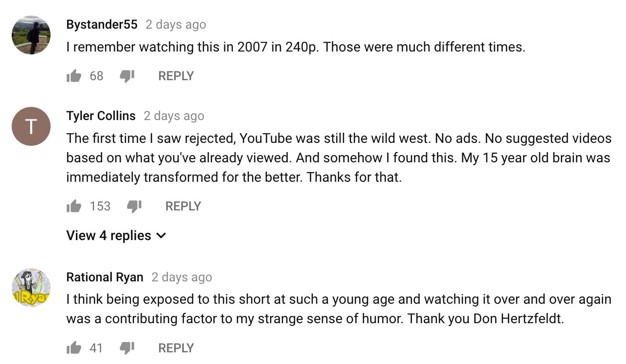Viewport: 626px width, 364px height.
Task: Like Rational Ryan's comment
Action: coord(74,348)
